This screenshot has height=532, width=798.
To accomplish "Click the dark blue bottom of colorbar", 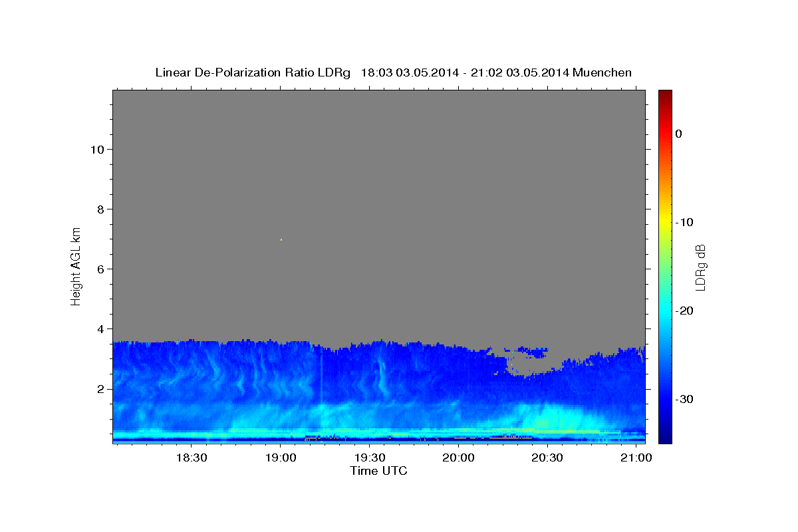I will click(x=665, y=436).
